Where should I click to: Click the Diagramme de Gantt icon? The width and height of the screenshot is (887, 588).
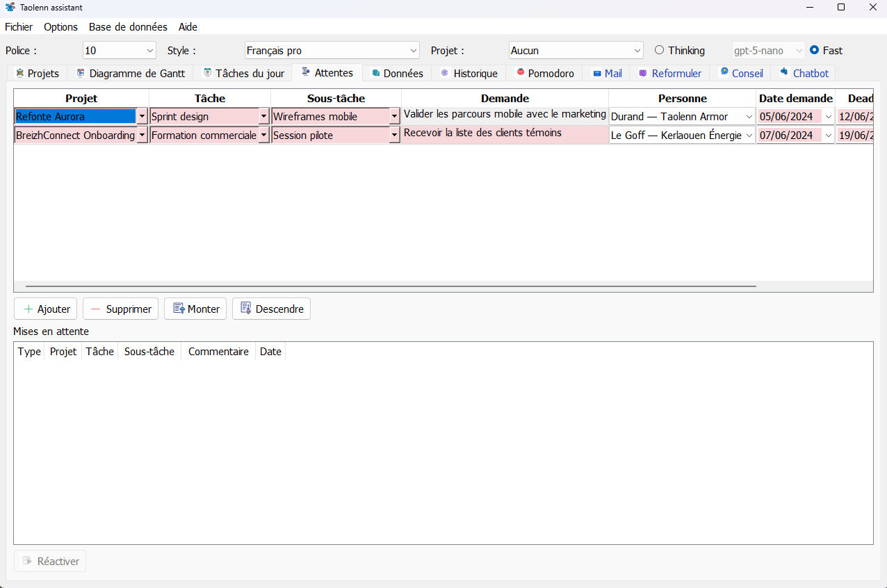coord(81,72)
